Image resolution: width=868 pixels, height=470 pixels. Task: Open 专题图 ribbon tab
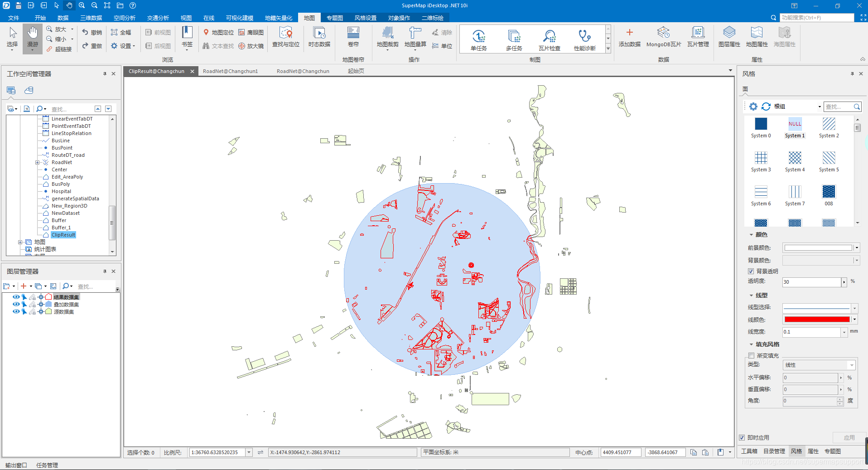tap(335, 18)
